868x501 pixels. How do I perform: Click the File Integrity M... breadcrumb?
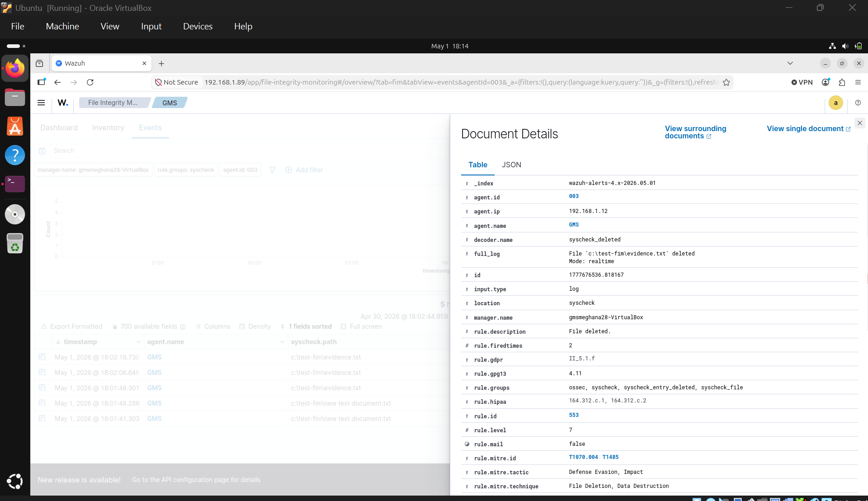113,103
